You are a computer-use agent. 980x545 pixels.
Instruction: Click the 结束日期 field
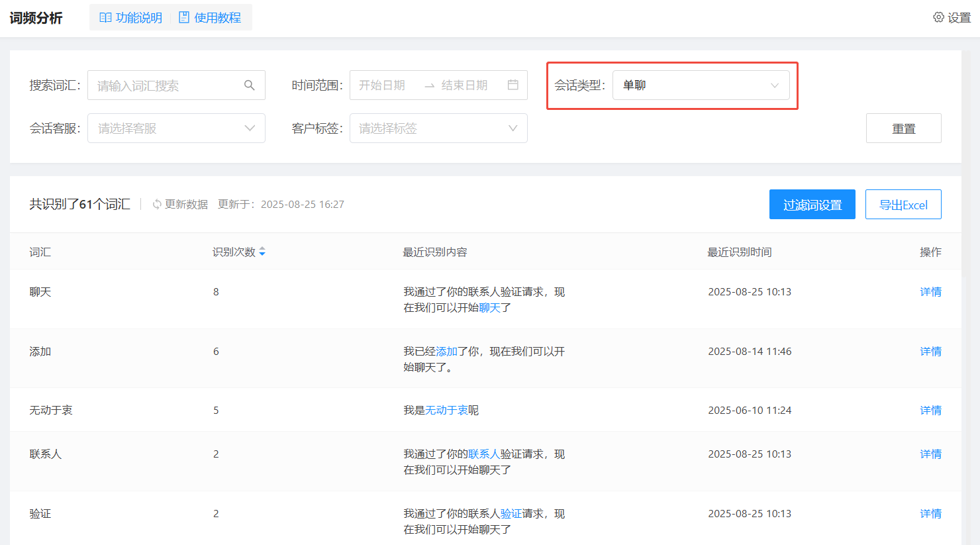465,85
